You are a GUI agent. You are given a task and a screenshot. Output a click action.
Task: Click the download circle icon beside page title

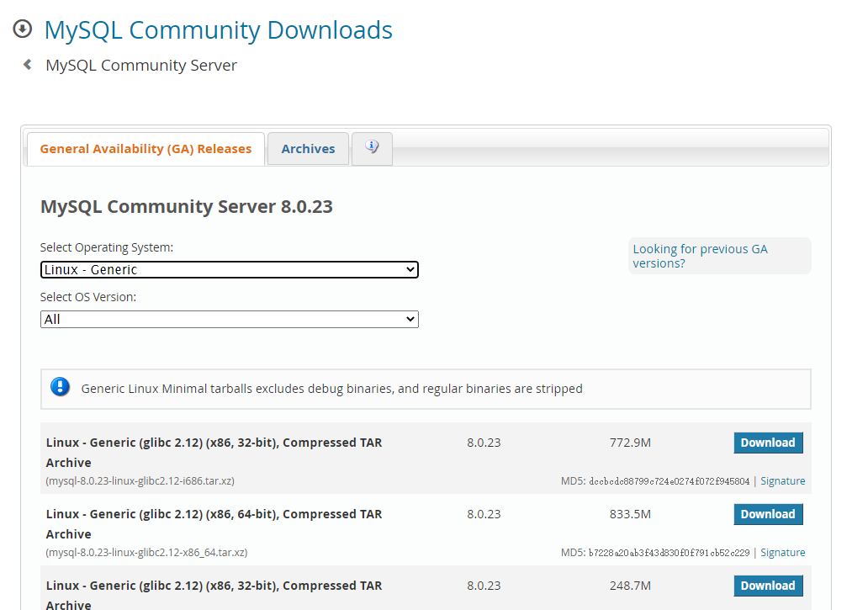tap(23, 29)
